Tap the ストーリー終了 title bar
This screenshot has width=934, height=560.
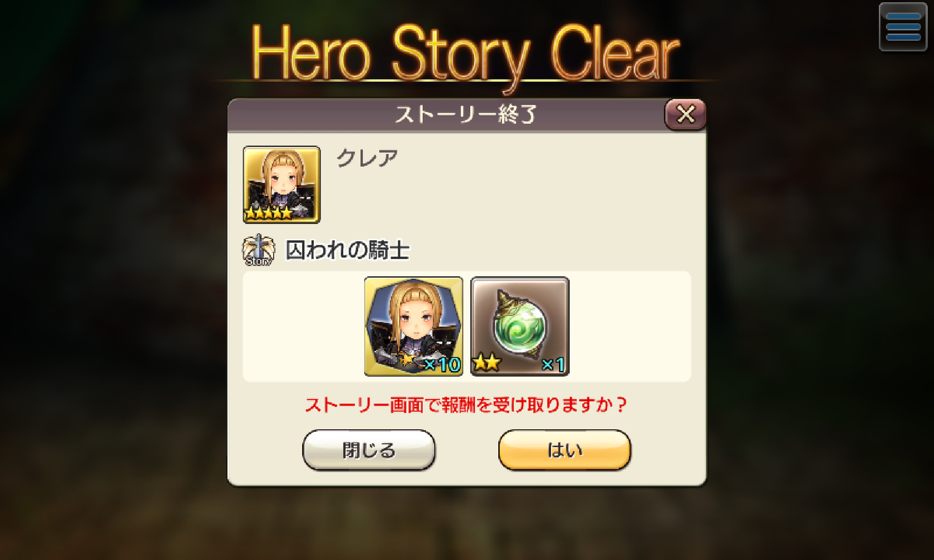466,114
